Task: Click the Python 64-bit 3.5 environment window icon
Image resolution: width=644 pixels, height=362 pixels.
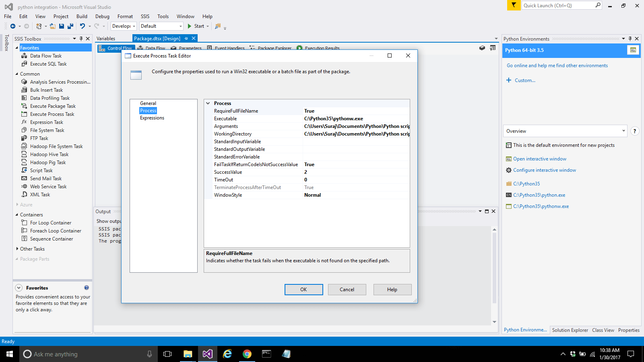Action: point(633,50)
